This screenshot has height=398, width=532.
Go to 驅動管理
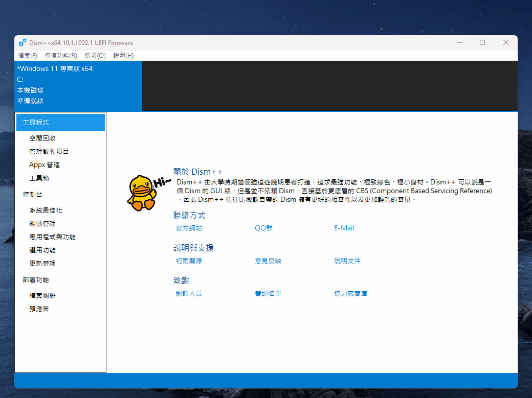(x=42, y=224)
